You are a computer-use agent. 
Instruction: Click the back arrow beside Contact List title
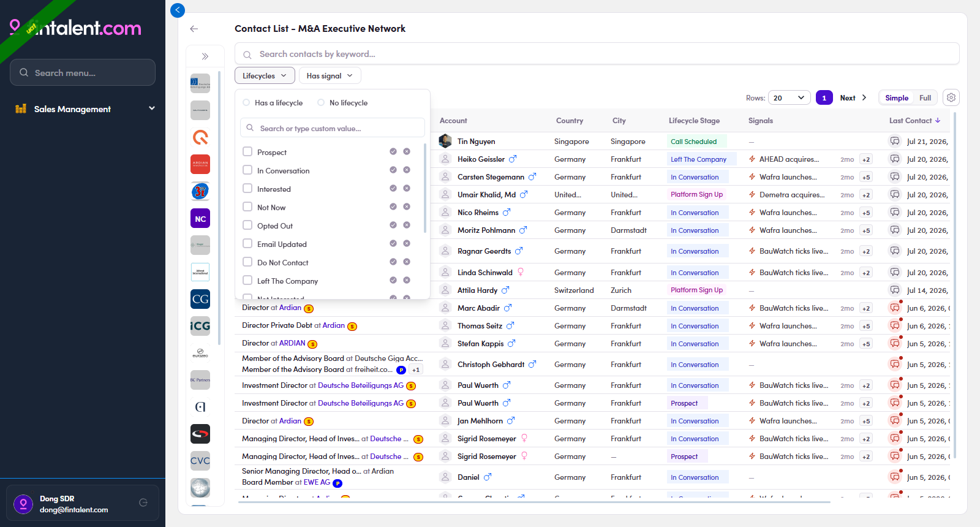pyautogui.click(x=194, y=29)
